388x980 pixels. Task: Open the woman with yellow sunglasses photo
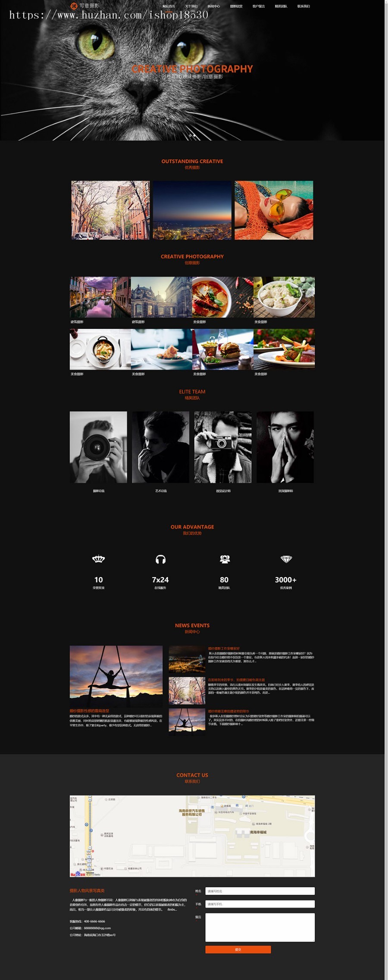[274, 210]
